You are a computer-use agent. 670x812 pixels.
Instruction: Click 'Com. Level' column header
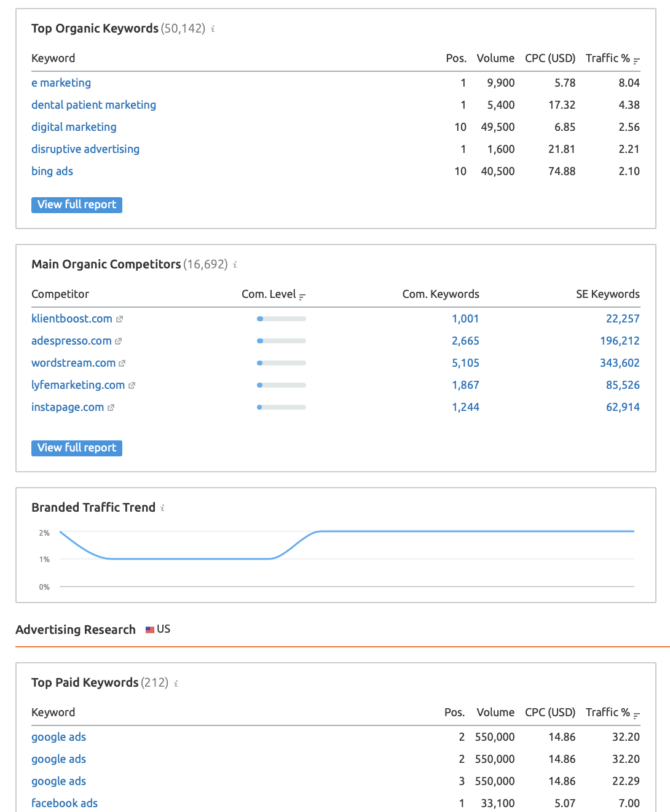269,294
